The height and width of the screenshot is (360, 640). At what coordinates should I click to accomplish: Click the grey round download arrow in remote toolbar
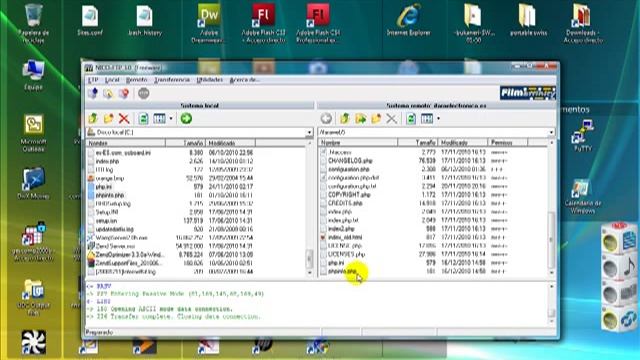pyautogui.click(x=326, y=119)
